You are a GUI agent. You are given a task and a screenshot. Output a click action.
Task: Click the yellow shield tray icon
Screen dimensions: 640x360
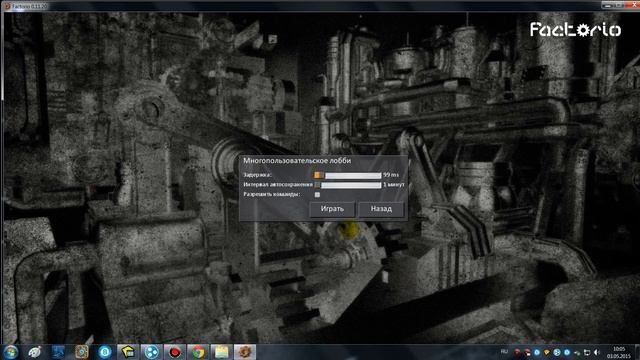(547, 352)
